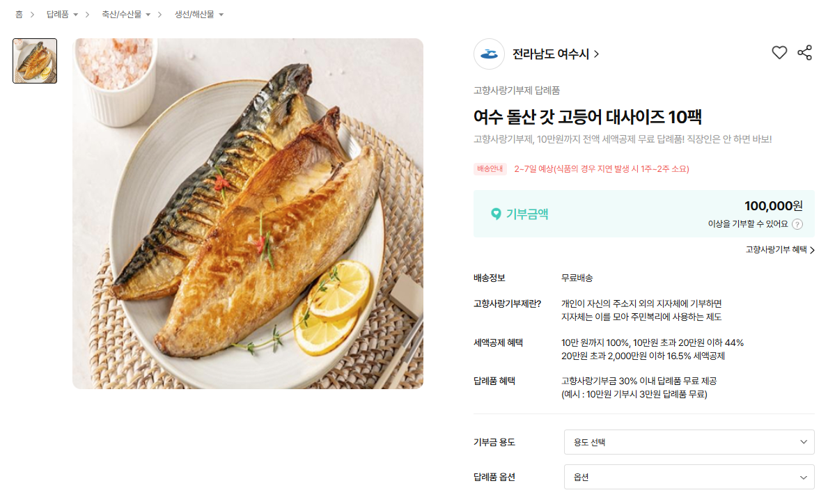Open the 기부금 용도 dropdown

pyautogui.click(x=689, y=442)
